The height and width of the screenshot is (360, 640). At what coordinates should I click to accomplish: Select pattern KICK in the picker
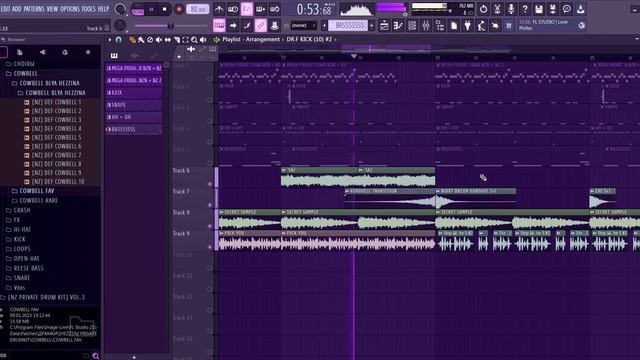[134, 93]
